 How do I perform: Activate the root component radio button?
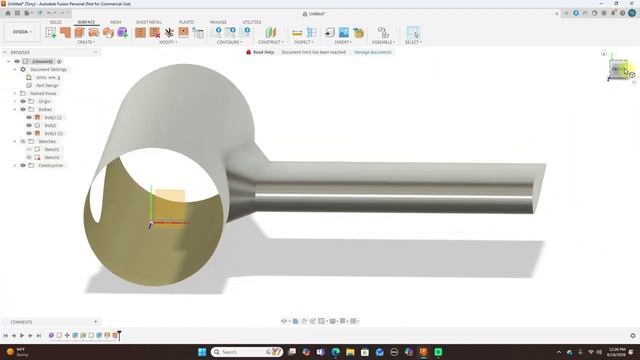click(59, 61)
